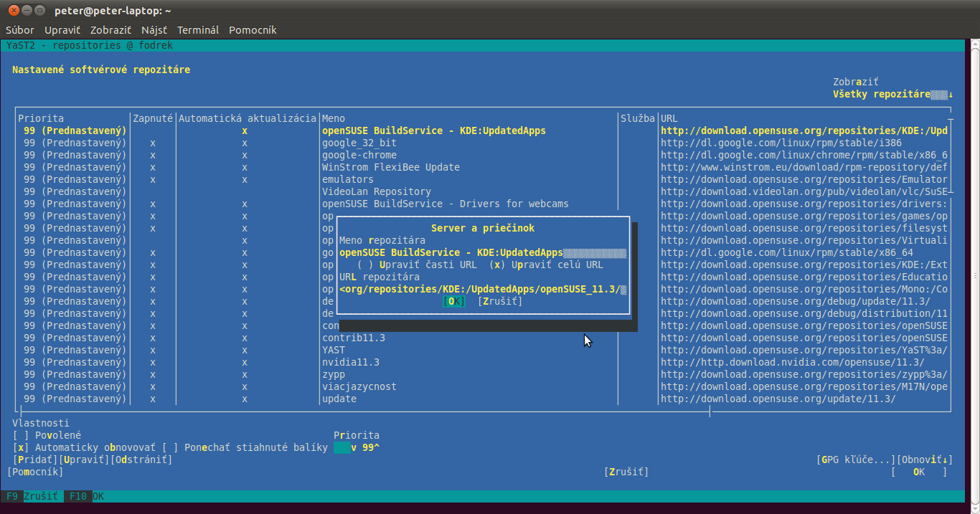Click the 'URL' column header
Image resolution: width=980 pixels, height=514 pixels.
click(669, 119)
